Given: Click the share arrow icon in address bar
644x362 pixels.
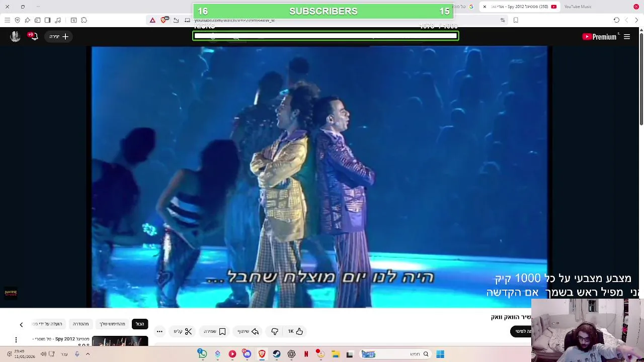Looking at the screenshot, I should pos(176,20).
